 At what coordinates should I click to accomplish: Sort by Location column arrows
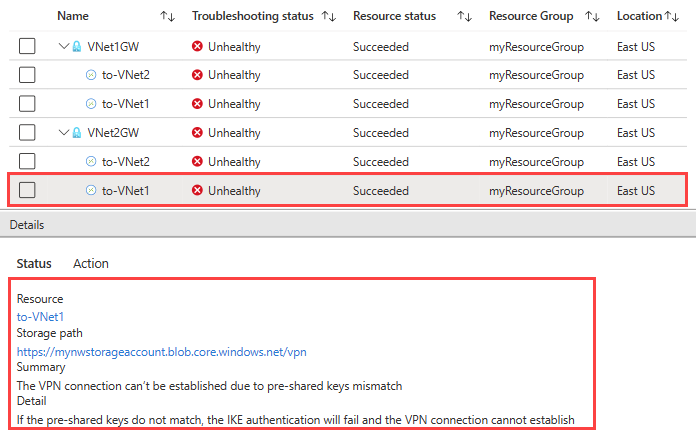tap(672, 16)
